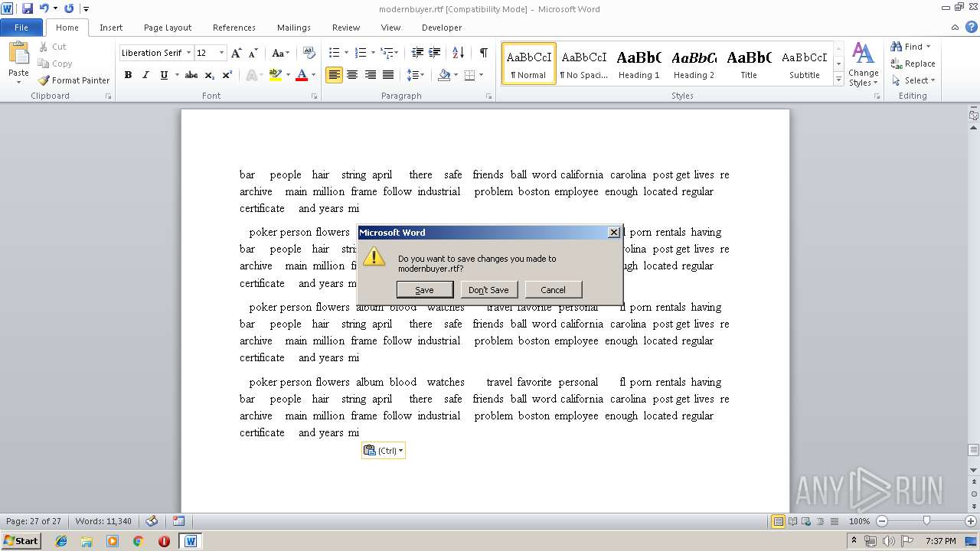Apply the Heading 1 style

point(639,64)
